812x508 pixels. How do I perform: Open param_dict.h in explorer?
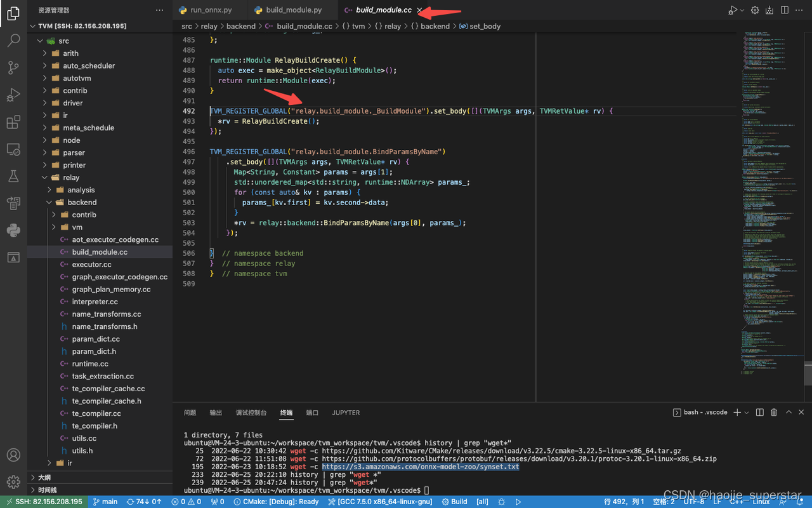(100, 351)
